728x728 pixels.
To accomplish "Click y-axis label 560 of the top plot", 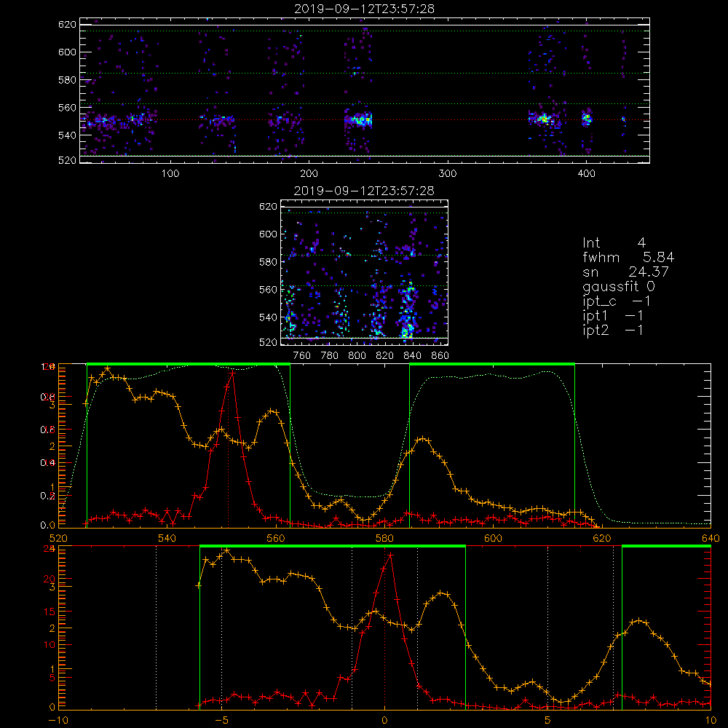I will coord(67,108).
